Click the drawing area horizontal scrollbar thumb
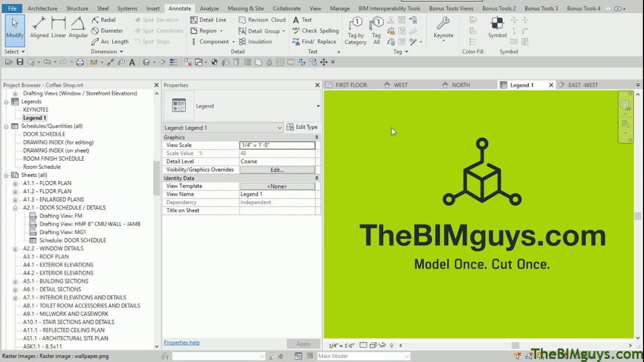The image size is (644, 362). 515,345
